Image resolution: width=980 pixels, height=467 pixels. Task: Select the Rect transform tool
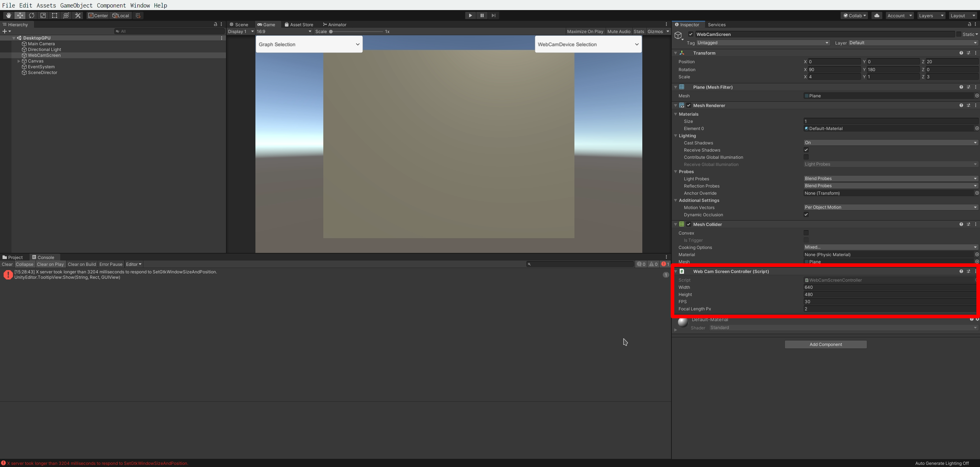[x=54, y=15]
